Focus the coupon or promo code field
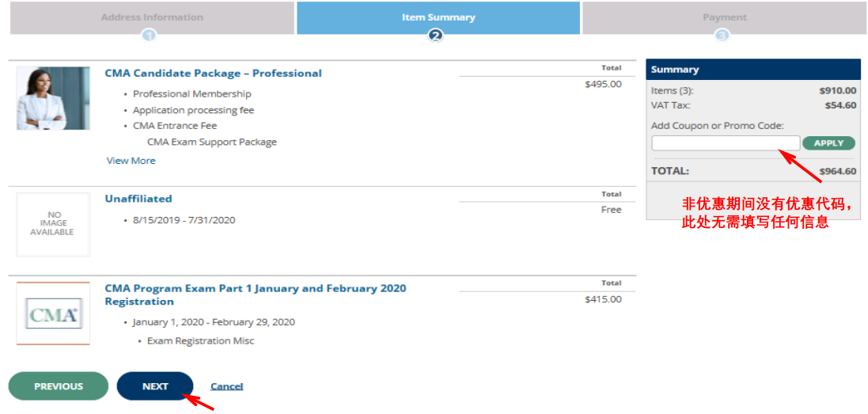The image size is (868, 414). 725,143
